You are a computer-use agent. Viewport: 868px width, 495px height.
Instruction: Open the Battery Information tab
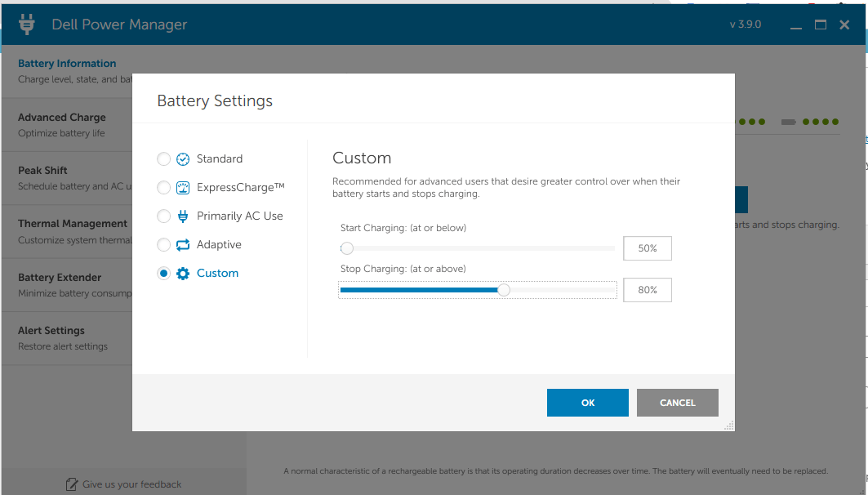(67, 71)
